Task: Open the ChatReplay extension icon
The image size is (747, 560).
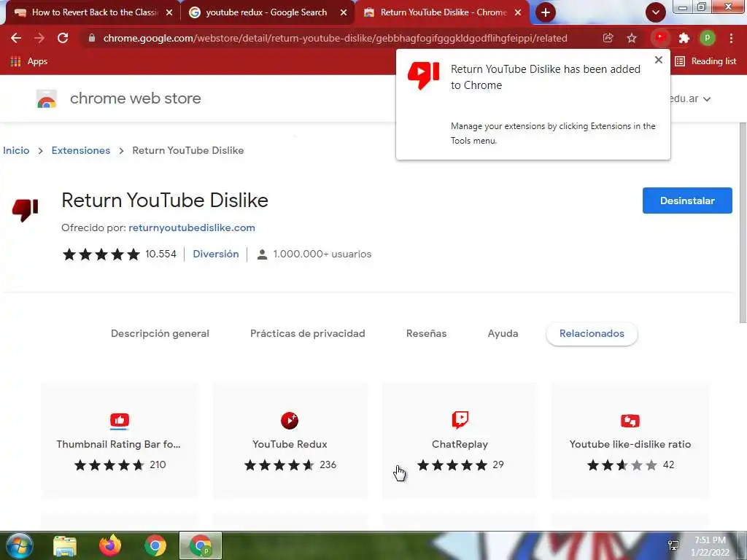Action: [x=460, y=420]
